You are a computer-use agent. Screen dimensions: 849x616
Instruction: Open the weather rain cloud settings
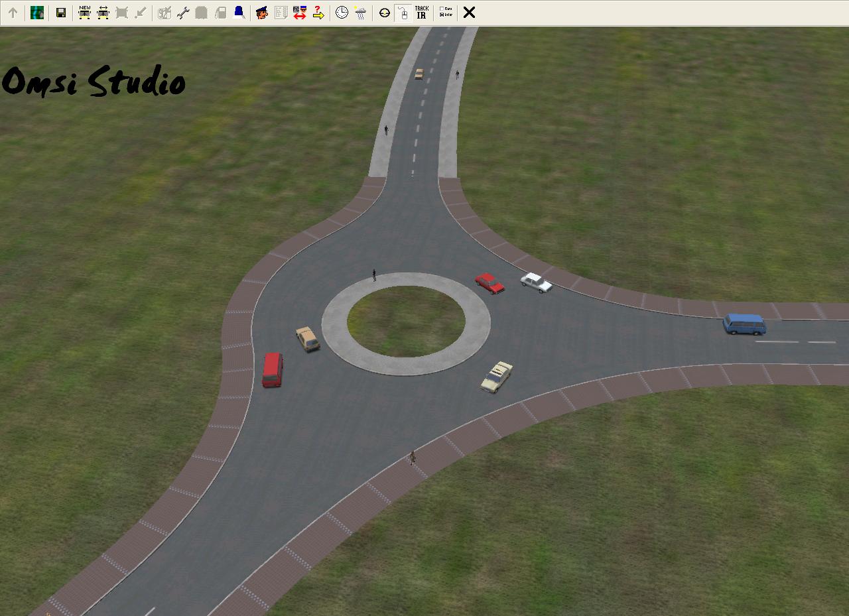click(360, 13)
